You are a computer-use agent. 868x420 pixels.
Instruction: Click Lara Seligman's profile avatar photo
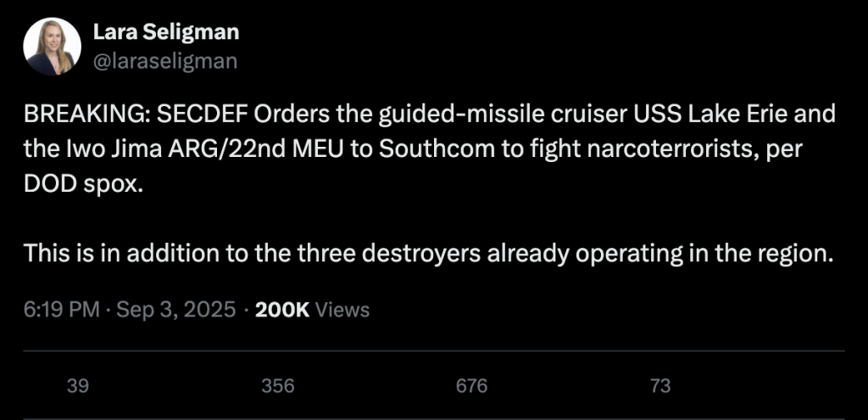click(52, 46)
